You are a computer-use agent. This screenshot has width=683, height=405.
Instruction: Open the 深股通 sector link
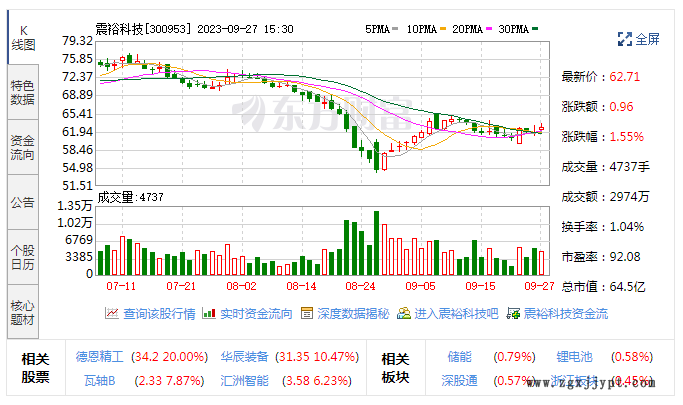pos(460,381)
